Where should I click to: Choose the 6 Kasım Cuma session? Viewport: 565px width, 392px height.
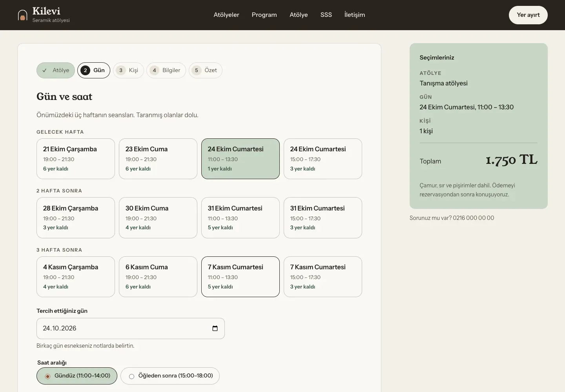158,277
